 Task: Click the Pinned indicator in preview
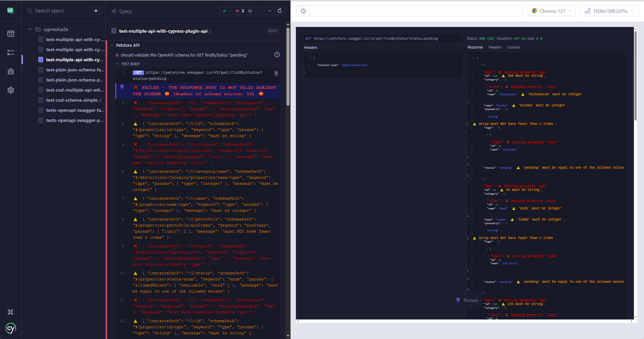pyautogui.click(x=467, y=300)
